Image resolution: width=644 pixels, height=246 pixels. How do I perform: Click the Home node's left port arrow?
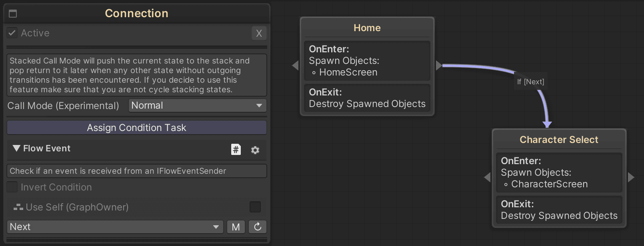pos(295,65)
